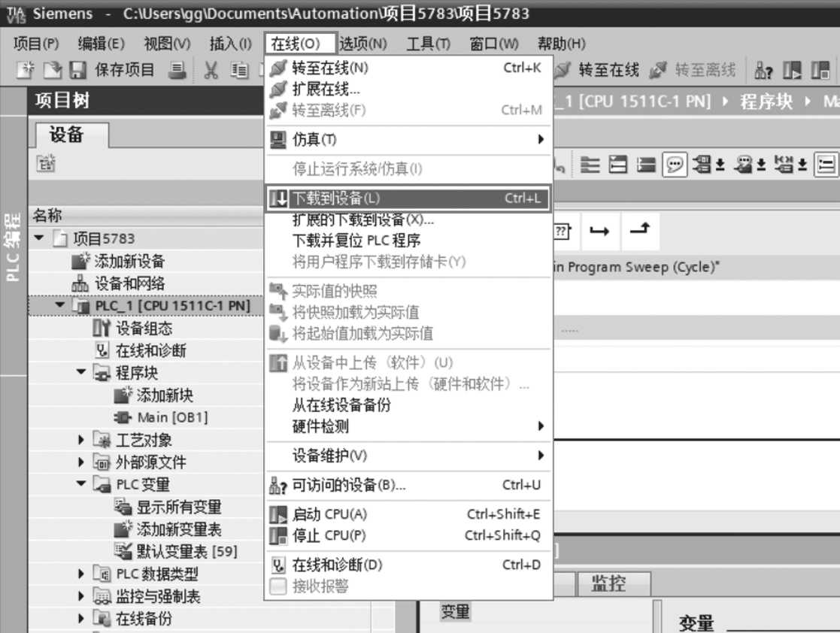Open the 插入(I) menu
840x633 pixels.
(x=231, y=44)
